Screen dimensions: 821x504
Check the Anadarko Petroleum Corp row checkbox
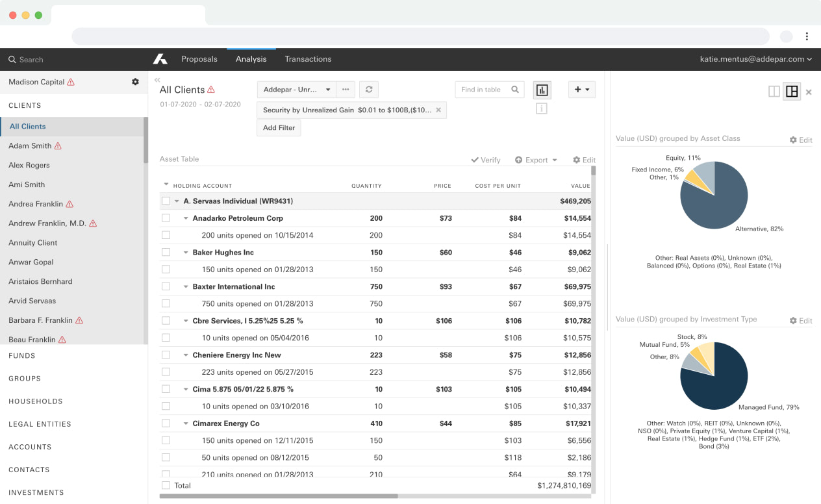pos(166,218)
